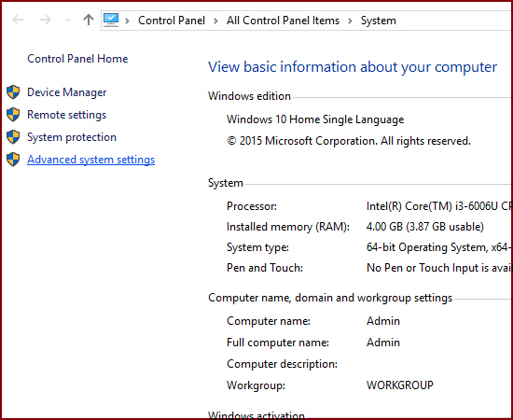
Task: Click 'Computer name, domain and workgroup settings' header
Action: click(x=330, y=298)
